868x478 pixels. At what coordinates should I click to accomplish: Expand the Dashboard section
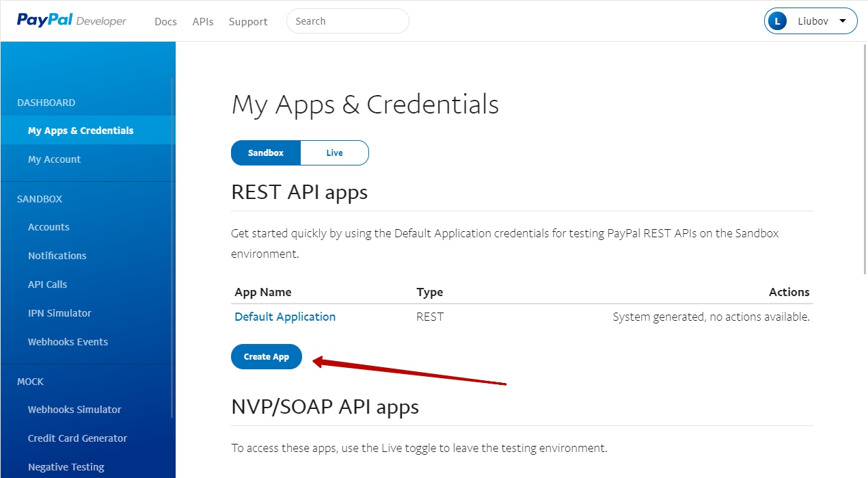tap(46, 102)
